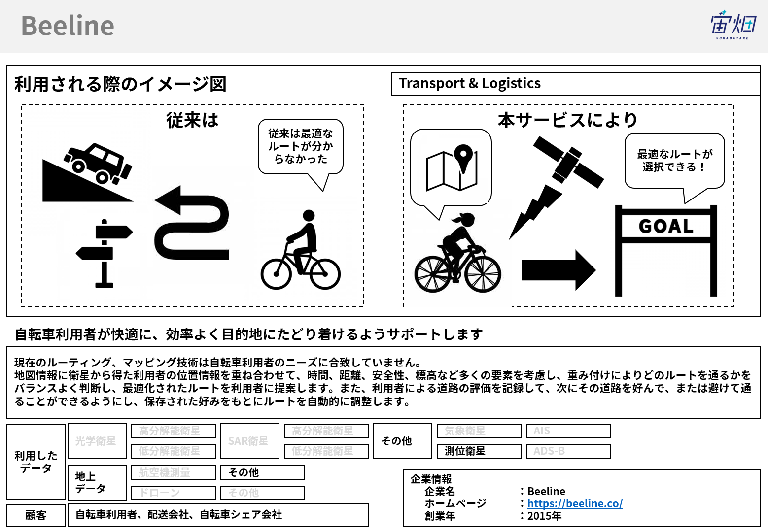768x532 pixels.
Task: Click the underlined headline starting "自転車利用者が快適に"
Action: (x=248, y=334)
